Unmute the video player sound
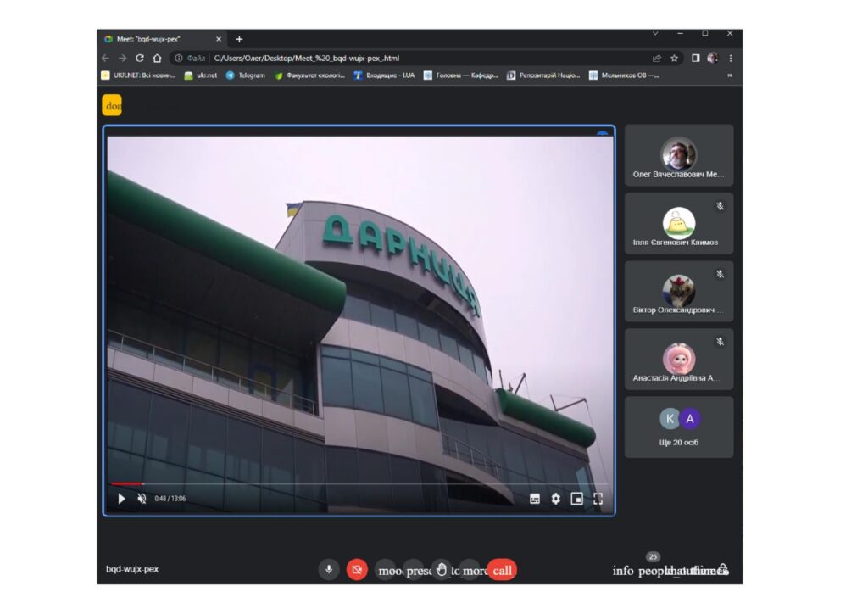The height and width of the screenshot is (614, 868). click(142, 499)
